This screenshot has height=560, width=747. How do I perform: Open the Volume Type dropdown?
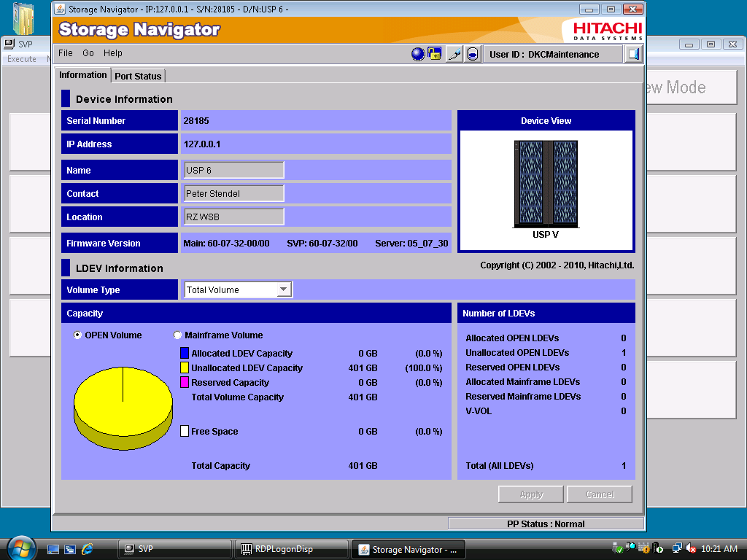click(284, 289)
